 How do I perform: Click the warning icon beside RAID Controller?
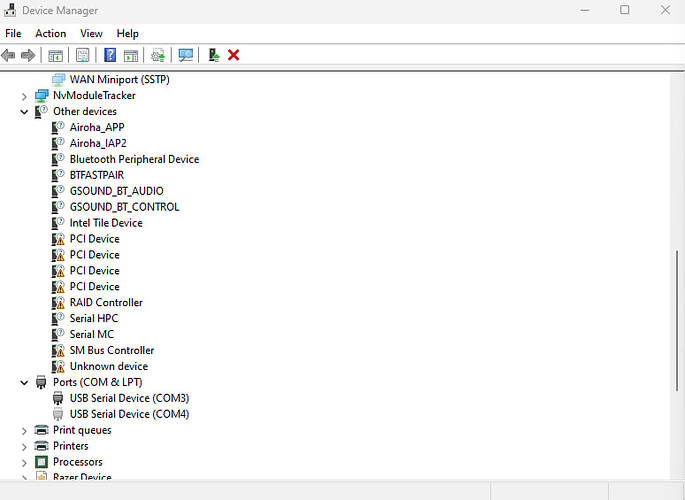pyautogui.click(x=58, y=303)
